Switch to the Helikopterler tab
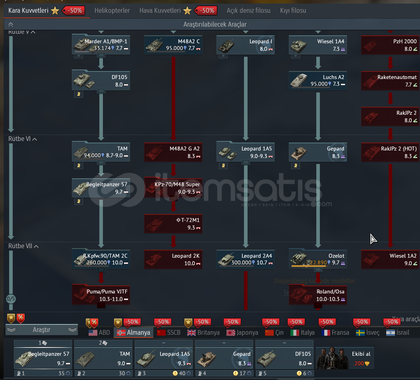This screenshot has height=380, width=420. pyautogui.click(x=112, y=11)
